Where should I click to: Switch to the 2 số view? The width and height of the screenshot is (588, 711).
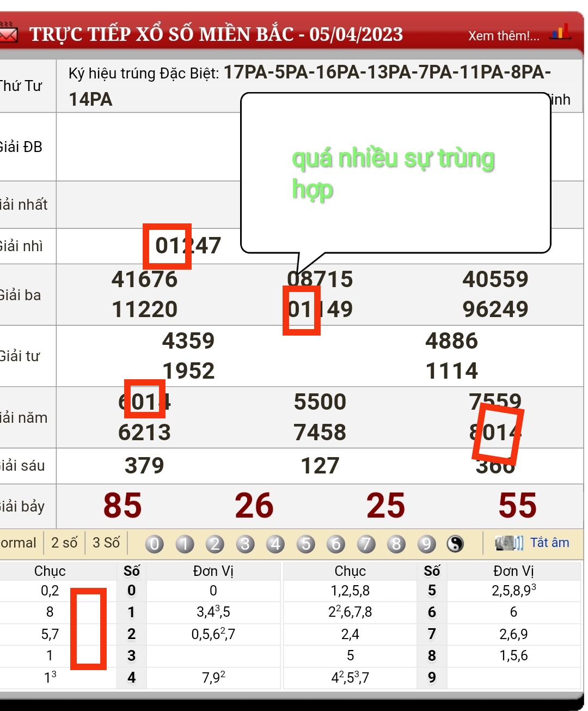64,543
